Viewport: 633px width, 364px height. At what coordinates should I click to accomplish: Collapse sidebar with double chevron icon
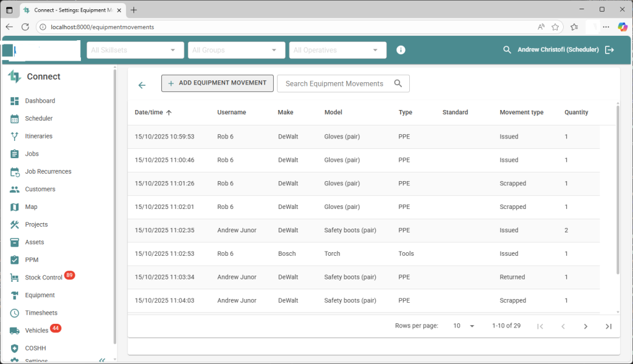coord(102,360)
